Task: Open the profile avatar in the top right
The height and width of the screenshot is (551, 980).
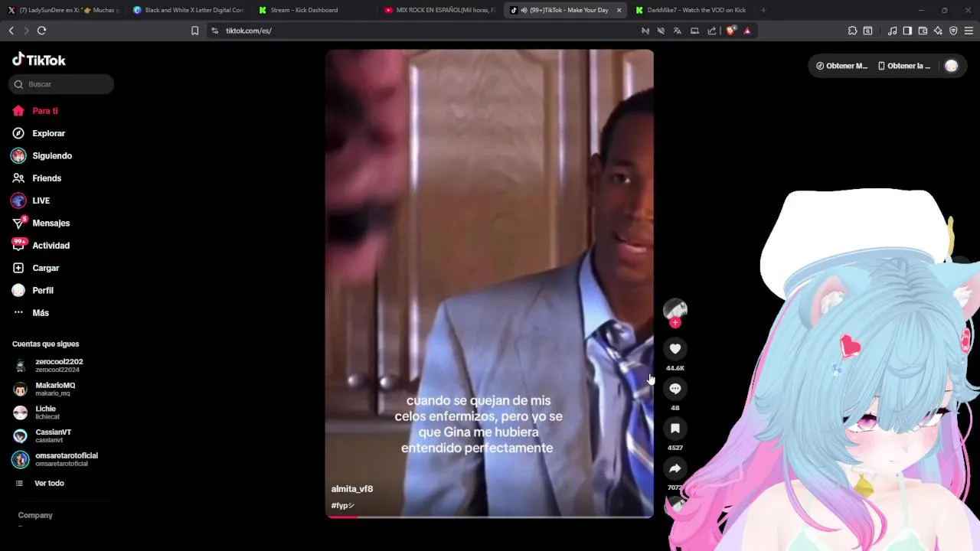Action: 951,66
